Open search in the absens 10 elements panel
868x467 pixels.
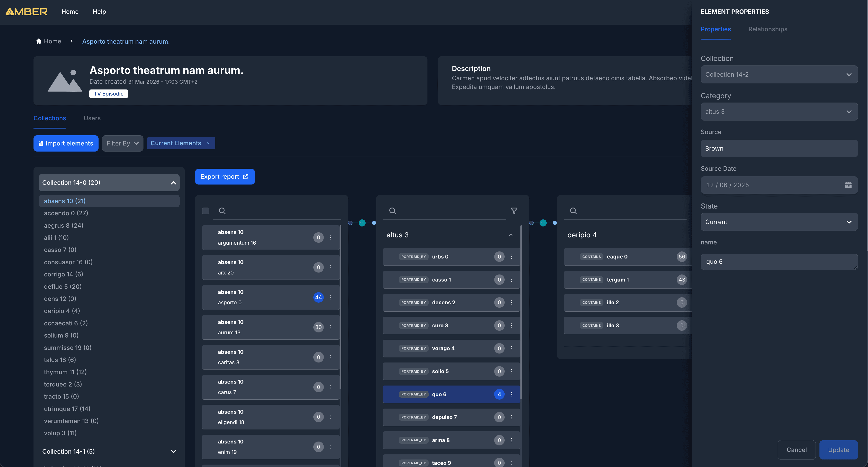[x=222, y=211]
